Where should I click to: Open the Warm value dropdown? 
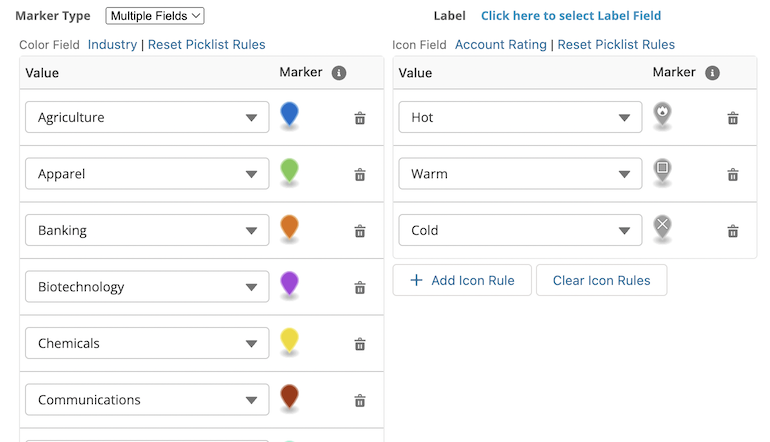[x=520, y=174]
